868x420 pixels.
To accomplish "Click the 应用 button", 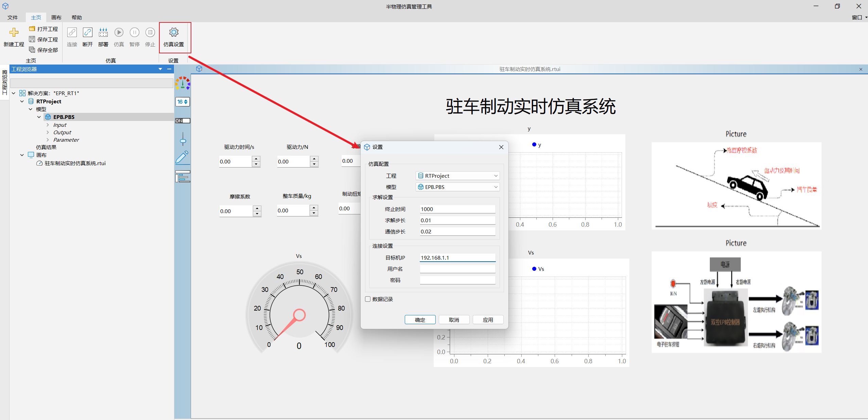I will [x=488, y=320].
